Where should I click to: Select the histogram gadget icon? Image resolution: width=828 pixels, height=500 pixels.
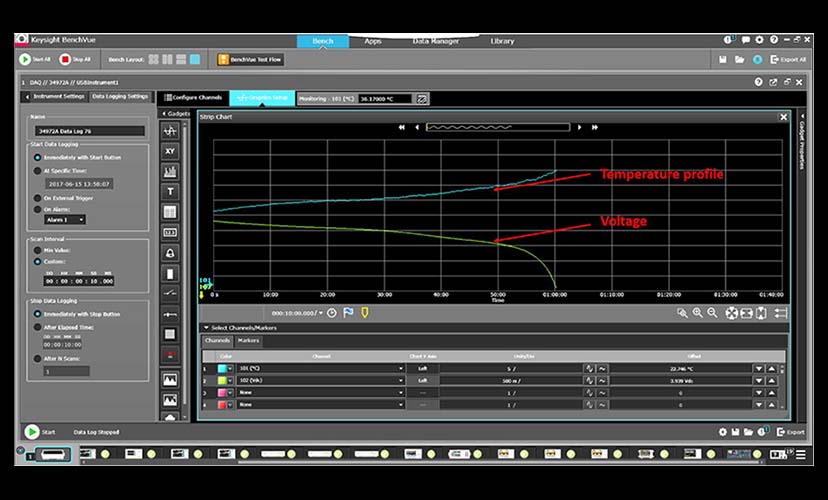(x=170, y=172)
